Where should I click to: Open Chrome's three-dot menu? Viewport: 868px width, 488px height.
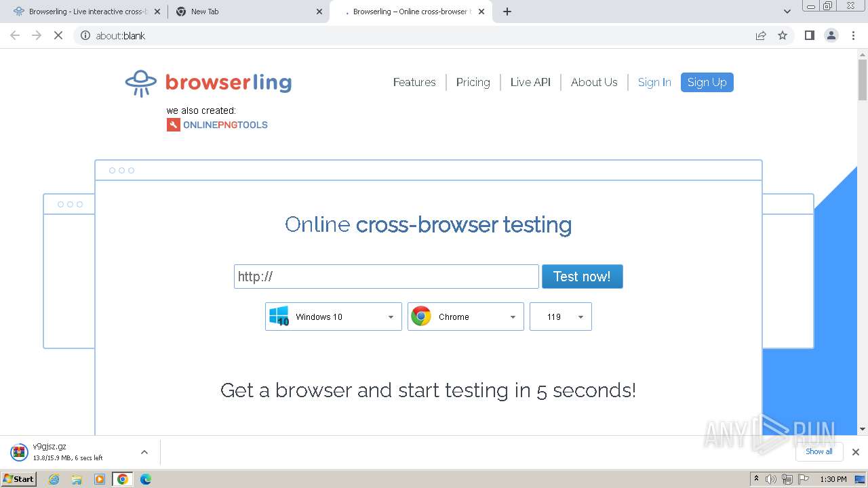853,35
